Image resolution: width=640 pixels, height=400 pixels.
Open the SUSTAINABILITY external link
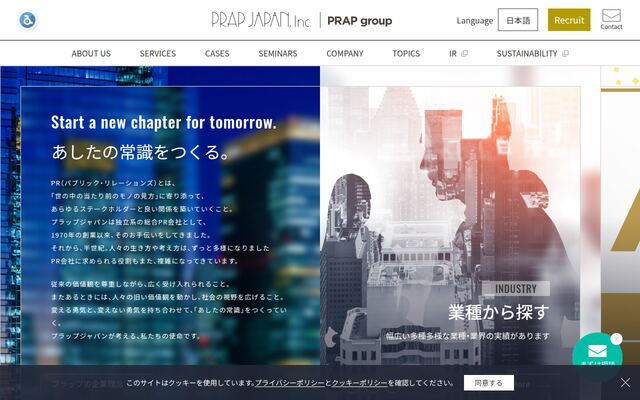point(532,53)
